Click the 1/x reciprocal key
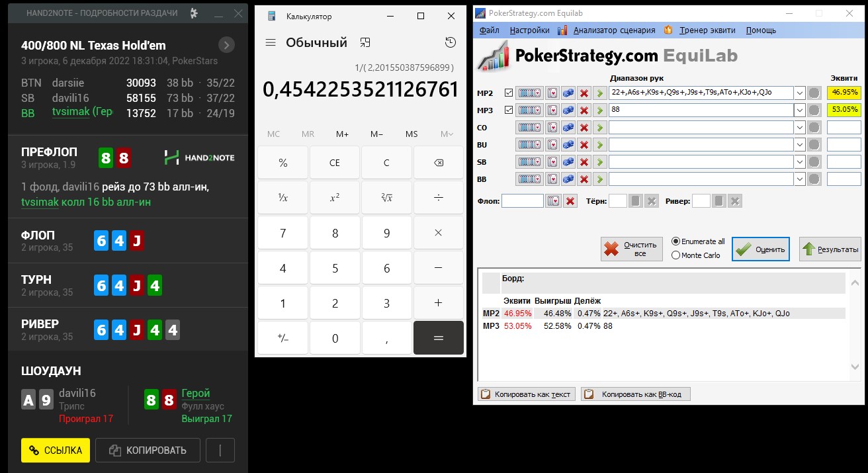 click(x=282, y=197)
